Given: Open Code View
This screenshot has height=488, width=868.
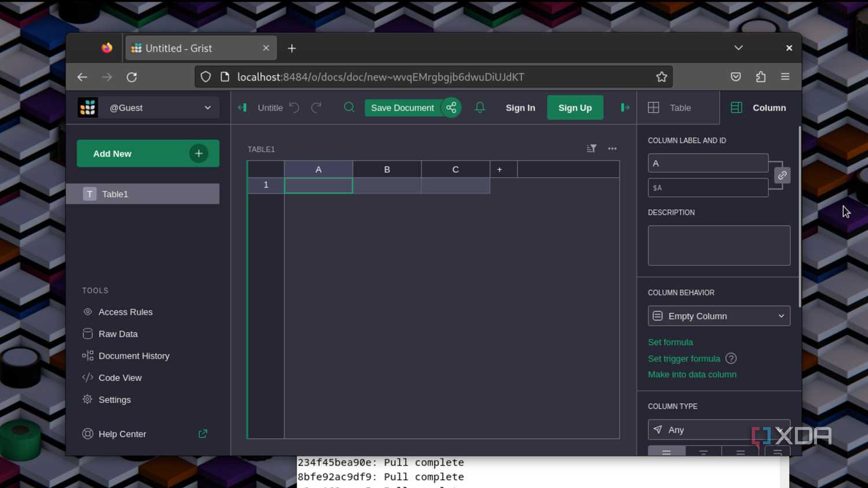Looking at the screenshot, I should pyautogui.click(x=120, y=378).
